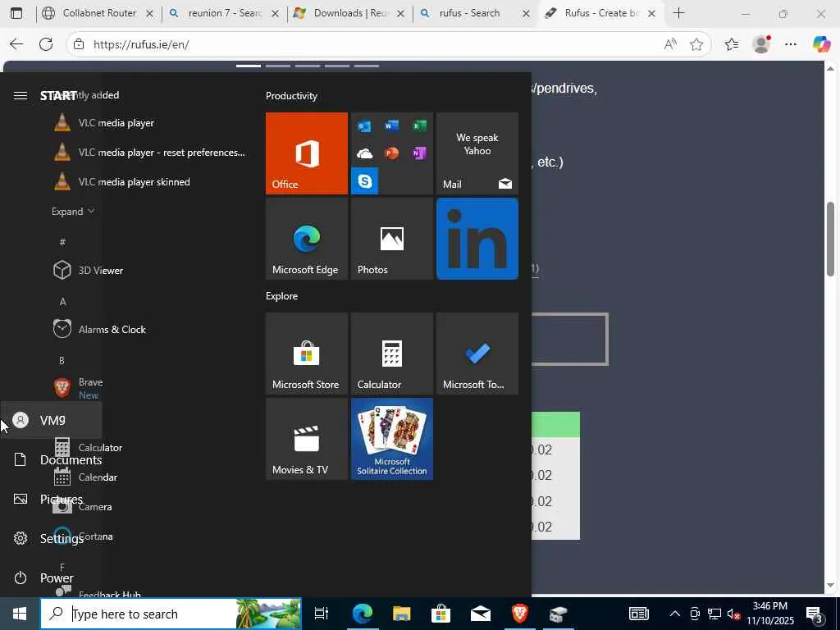Open VLC media player skinned
This screenshot has width=840, height=630.
pos(150,181)
